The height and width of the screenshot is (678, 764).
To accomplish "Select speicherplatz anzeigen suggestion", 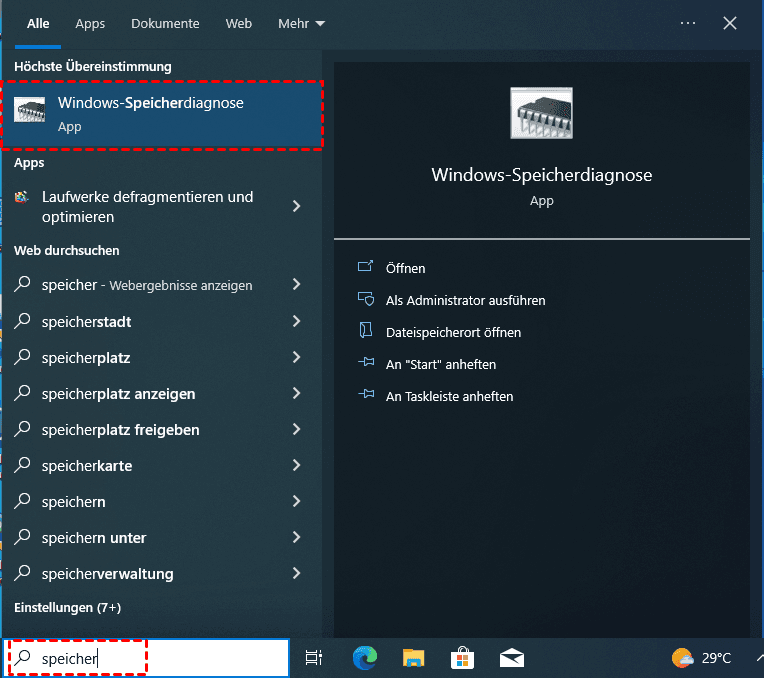I will coord(118,394).
